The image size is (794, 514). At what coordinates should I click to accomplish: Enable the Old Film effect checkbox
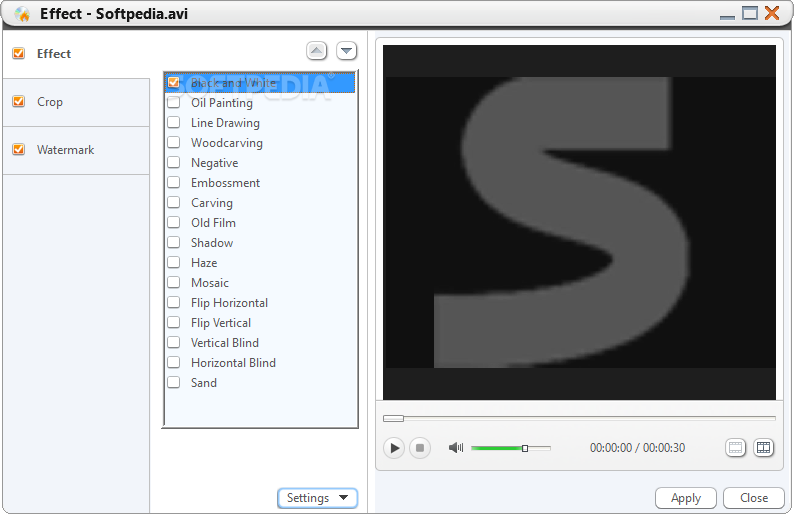[174, 222]
